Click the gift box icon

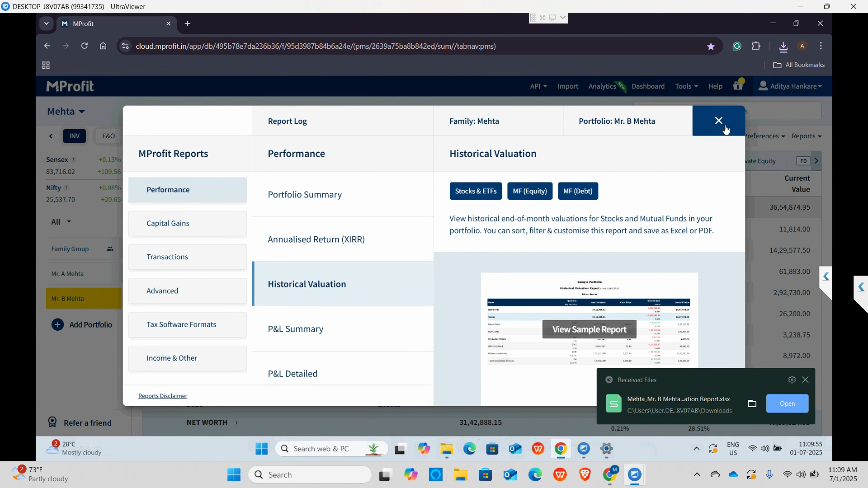click(738, 85)
